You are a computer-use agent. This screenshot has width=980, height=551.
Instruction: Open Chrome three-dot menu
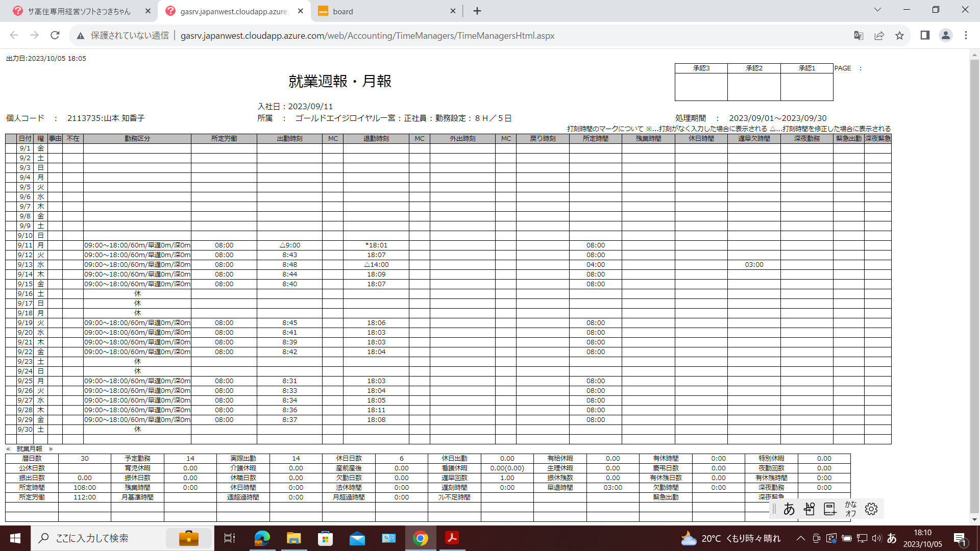pos(966,35)
